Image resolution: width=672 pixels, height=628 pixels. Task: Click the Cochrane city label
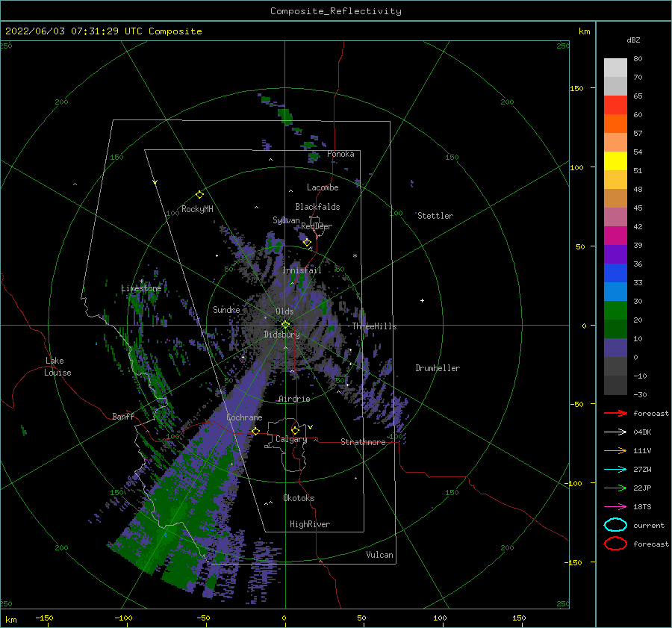point(244,417)
